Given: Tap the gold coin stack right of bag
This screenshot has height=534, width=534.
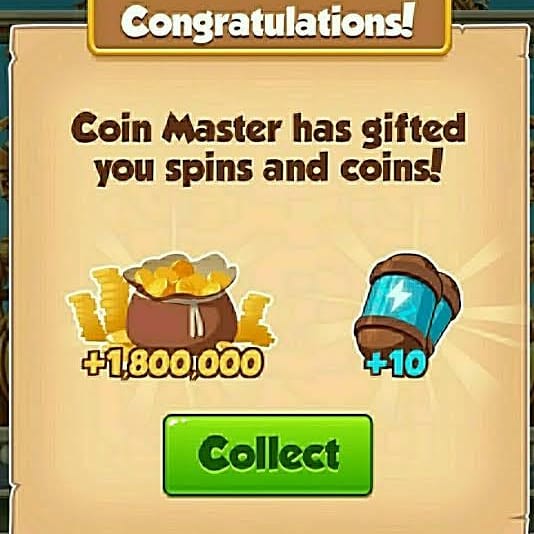Looking at the screenshot, I should [255, 320].
